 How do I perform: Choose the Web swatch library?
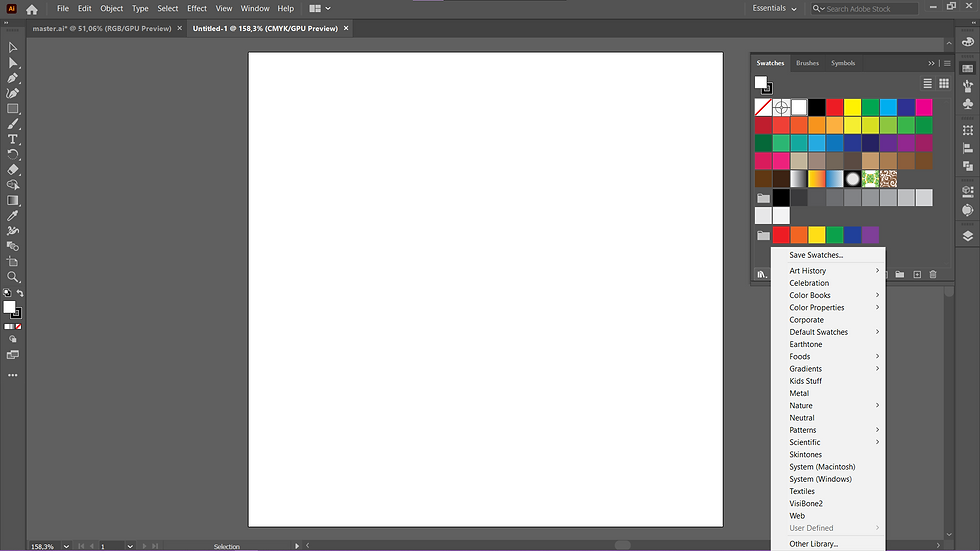(828, 515)
